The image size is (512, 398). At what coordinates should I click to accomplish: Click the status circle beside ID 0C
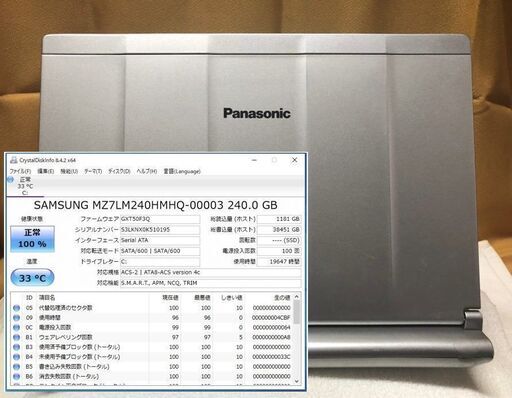coord(16,327)
